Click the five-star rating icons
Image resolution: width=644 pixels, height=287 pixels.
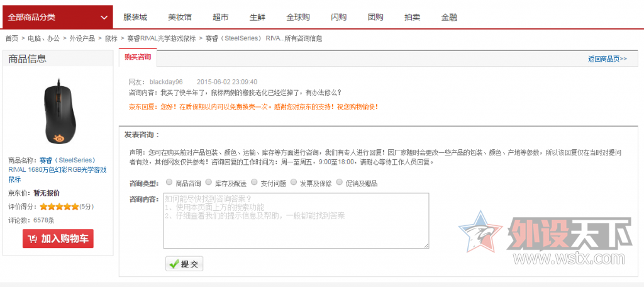click(x=59, y=207)
